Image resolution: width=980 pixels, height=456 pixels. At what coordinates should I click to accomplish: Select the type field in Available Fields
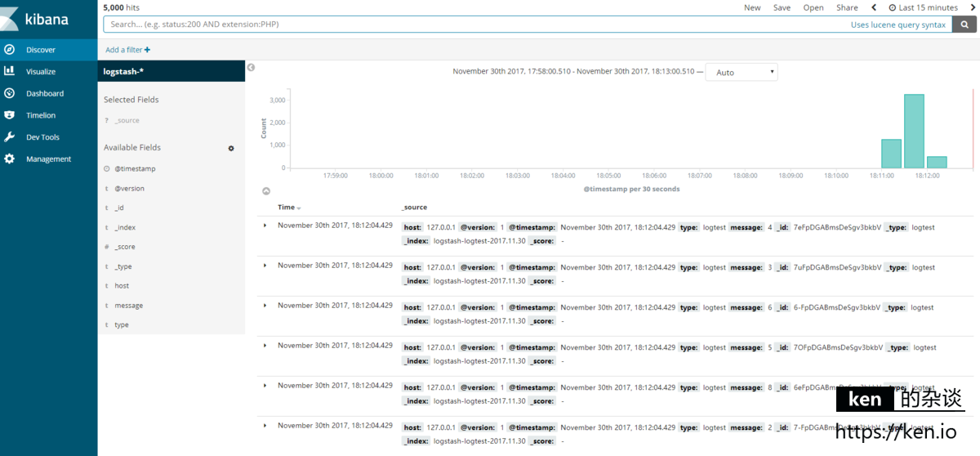click(122, 325)
